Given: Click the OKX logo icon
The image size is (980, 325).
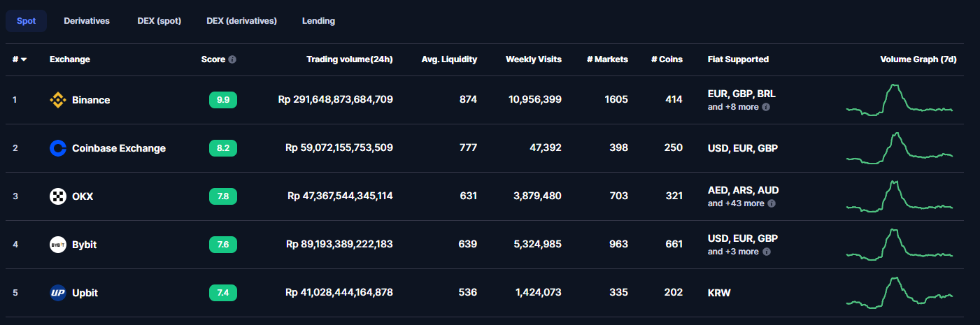Looking at the screenshot, I should [58, 196].
